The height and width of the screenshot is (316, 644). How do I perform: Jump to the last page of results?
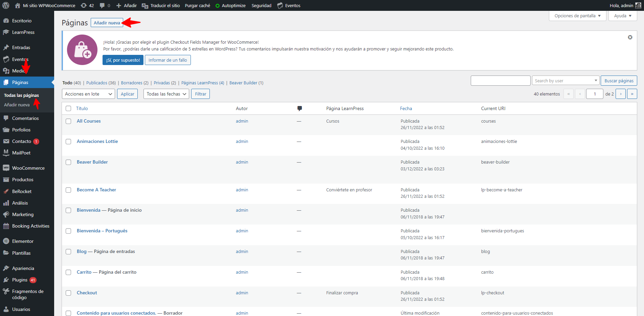tap(632, 94)
